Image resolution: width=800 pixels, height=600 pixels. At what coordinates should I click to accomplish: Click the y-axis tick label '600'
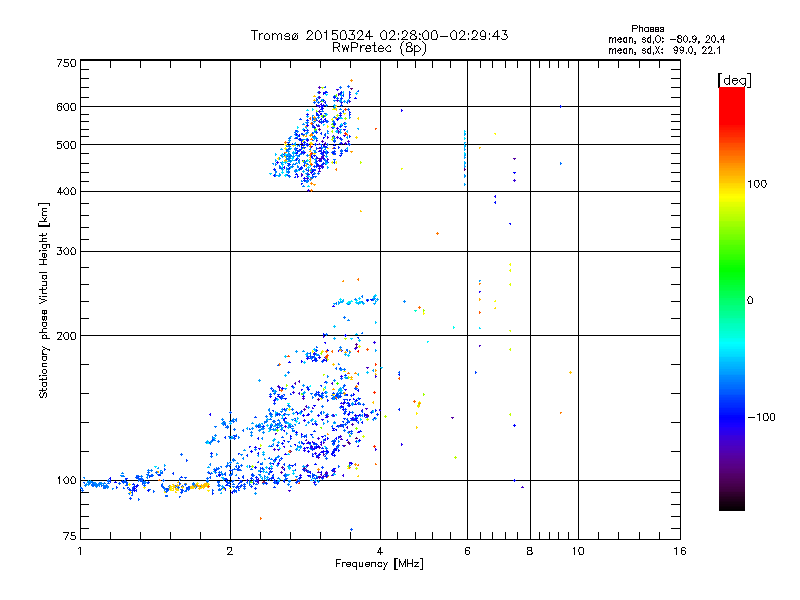66,107
